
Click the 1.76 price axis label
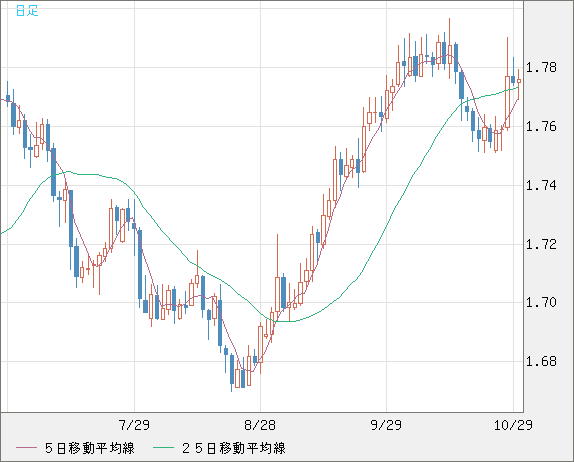(541, 126)
